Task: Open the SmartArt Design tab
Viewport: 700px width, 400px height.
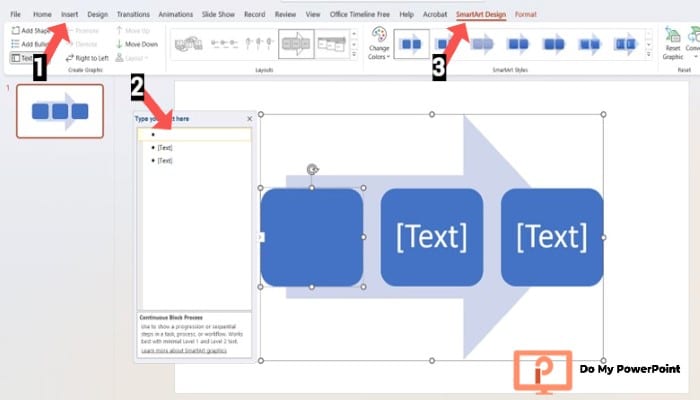Action: (x=481, y=14)
